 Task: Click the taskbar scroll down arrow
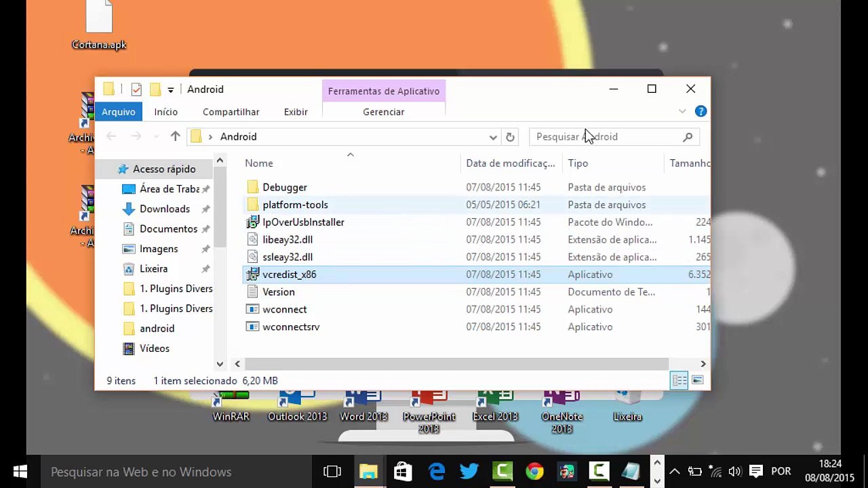[x=656, y=481]
